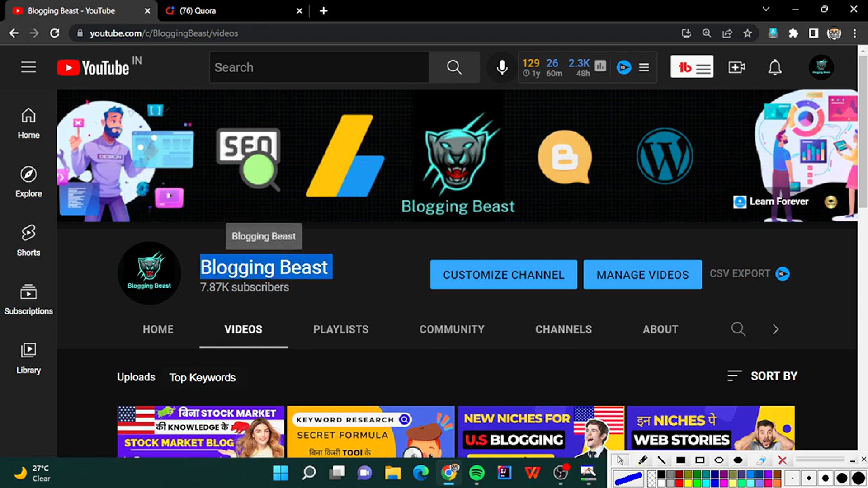The height and width of the screenshot is (488, 868).
Task: Click the CSV Export link
Action: pyautogui.click(x=749, y=274)
